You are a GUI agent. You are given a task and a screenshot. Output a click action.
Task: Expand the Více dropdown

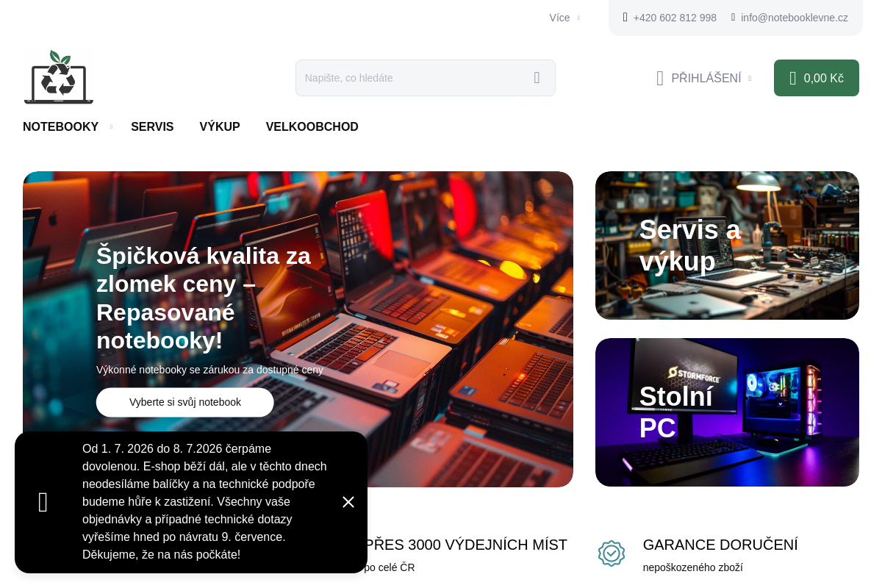[x=564, y=18]
